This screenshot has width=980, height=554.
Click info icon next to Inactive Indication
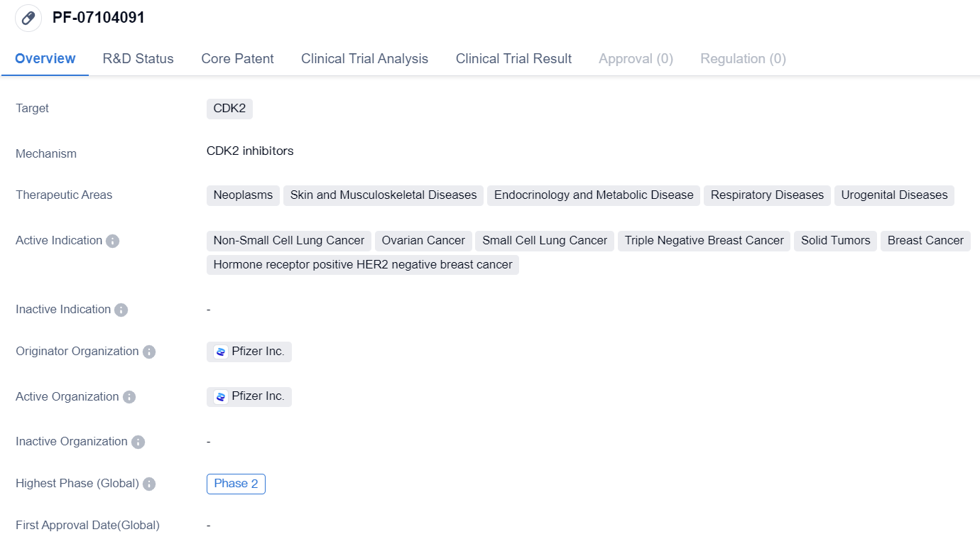[x=121, y=310]
